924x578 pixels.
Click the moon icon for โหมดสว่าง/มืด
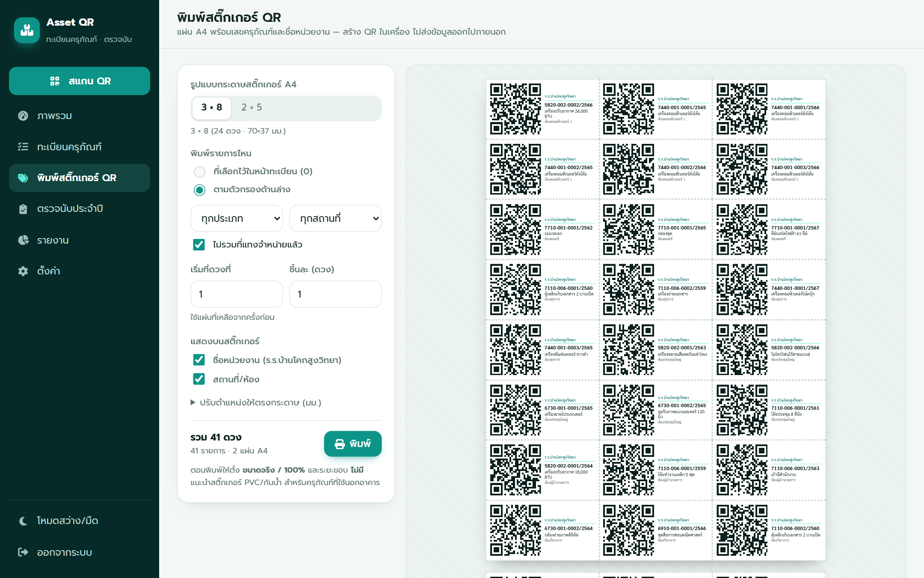(x=23, y=521)
